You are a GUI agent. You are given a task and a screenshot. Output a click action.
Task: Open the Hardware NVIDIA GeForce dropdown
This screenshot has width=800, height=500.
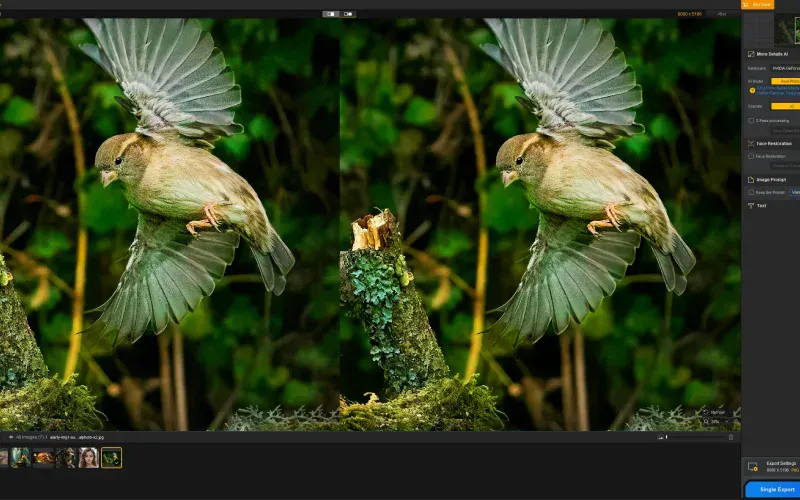(x=785, y=68)
